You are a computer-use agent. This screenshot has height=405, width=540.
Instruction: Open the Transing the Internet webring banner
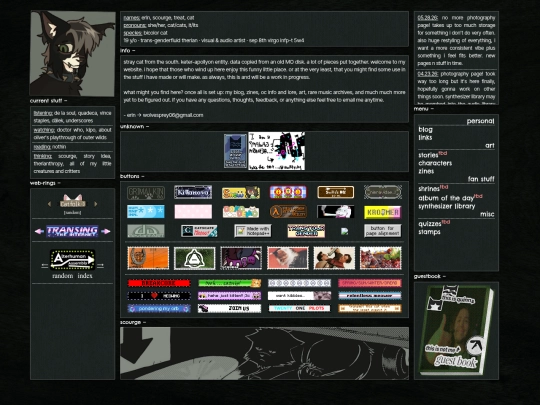click(x=72, y=231)
